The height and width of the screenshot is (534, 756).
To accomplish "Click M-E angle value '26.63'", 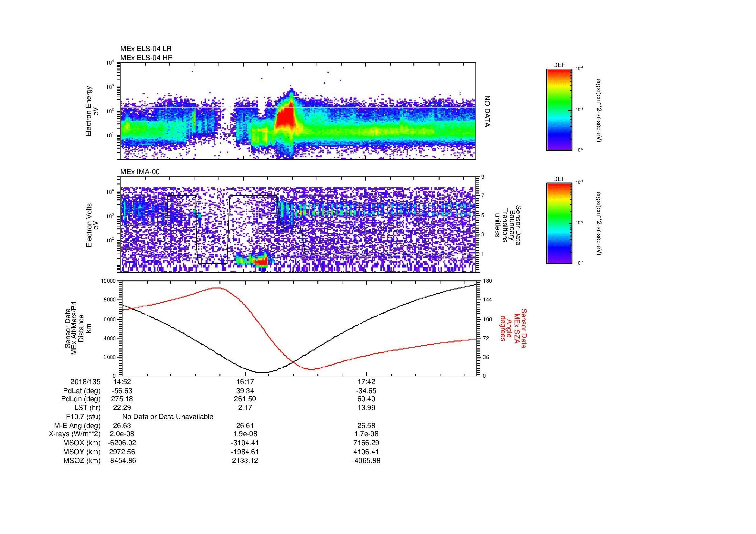I will 122,426.
